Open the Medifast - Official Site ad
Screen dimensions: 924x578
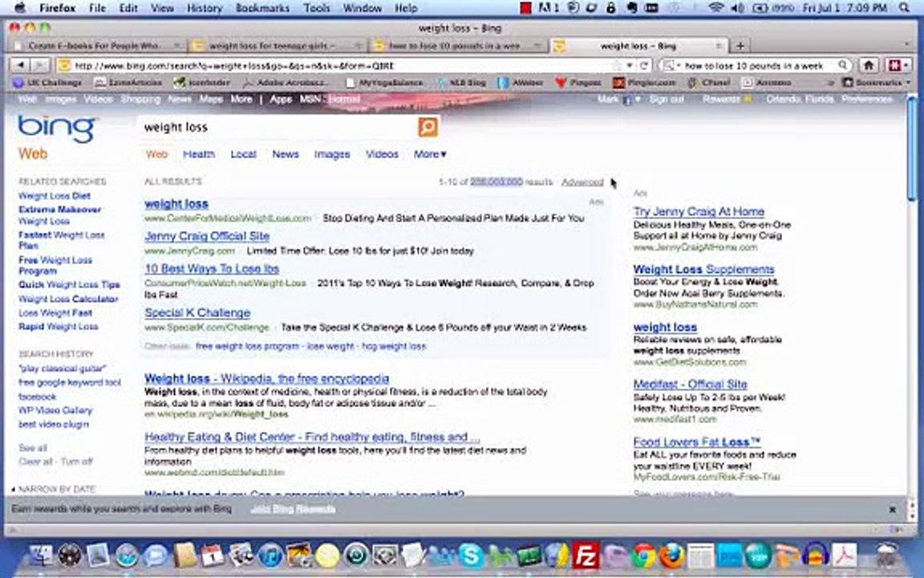click(690, 384)
